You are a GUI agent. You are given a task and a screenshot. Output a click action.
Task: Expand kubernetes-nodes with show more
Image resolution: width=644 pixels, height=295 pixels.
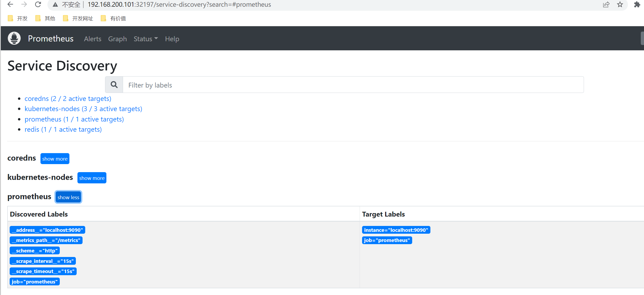tap(92, 178)
